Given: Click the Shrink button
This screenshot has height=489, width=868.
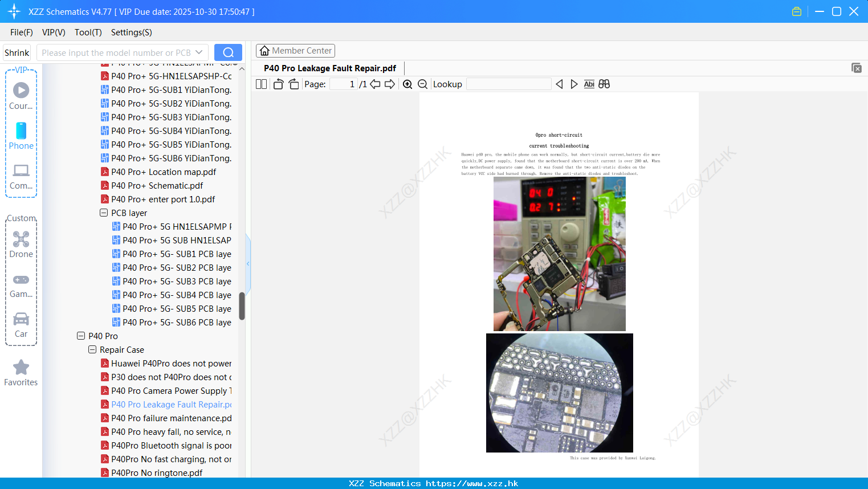Looking at the screenshot, I should click(x=17, y=52).
